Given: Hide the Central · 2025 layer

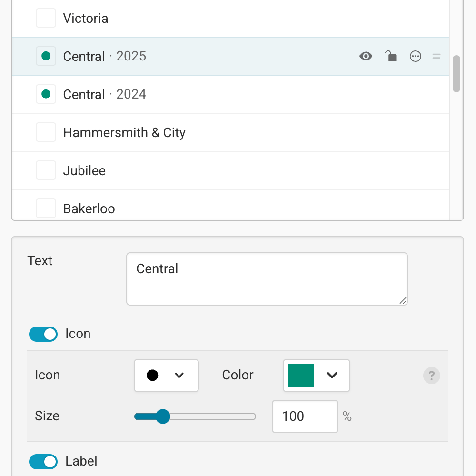Looking at the screenshot, I should [x=366, y=56].
